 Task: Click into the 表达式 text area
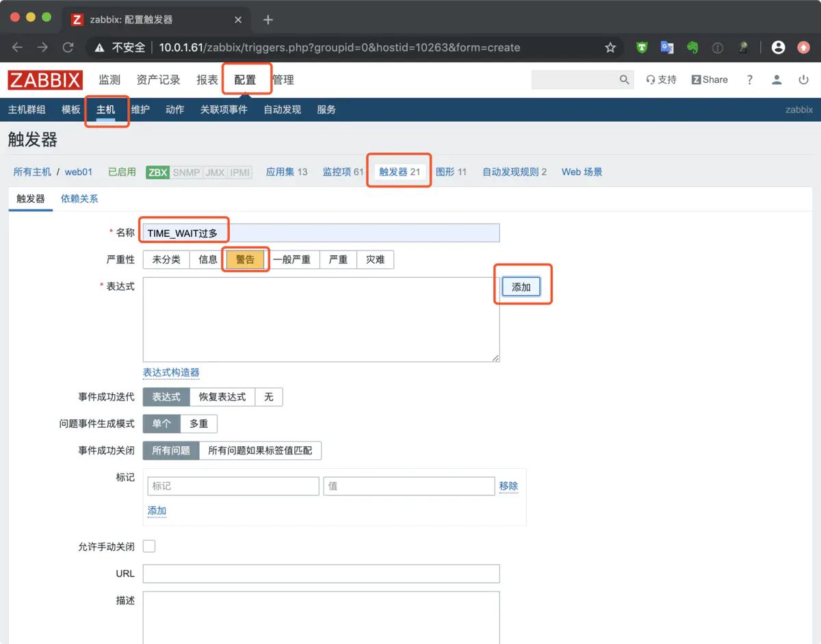(321, 319)
